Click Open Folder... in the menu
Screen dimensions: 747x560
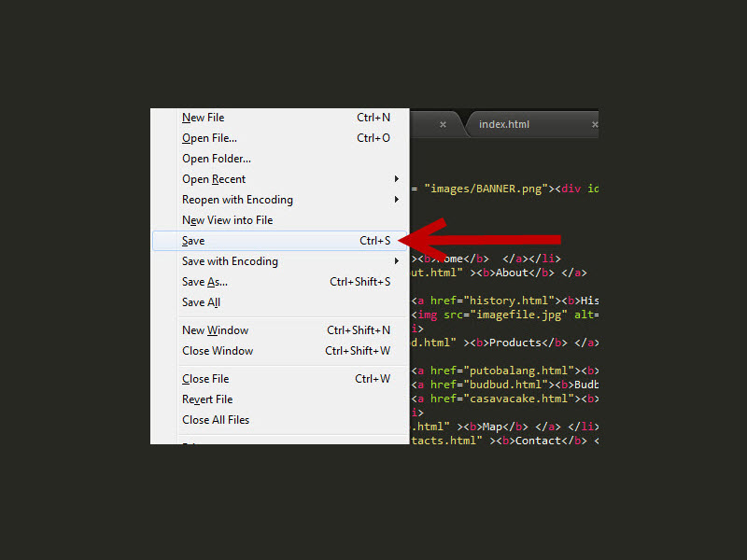click(217, 159)
